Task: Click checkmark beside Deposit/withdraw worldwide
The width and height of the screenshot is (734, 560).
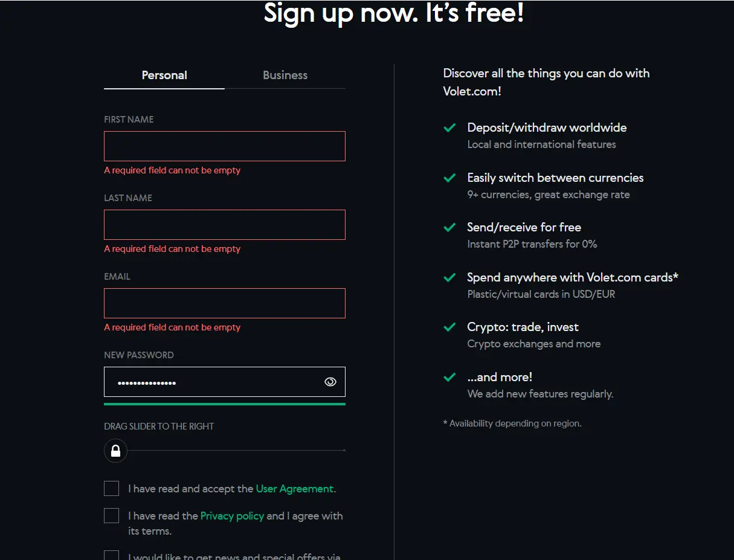Action: click(449, 128)
